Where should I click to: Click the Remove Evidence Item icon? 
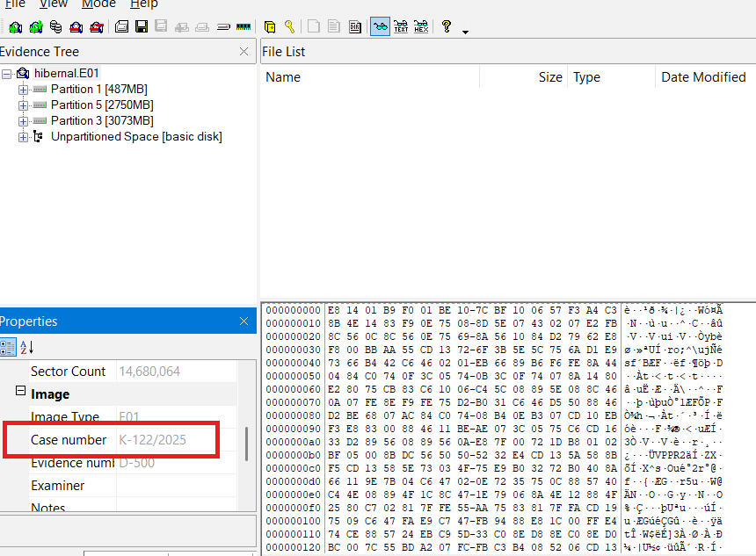click(x=76, y=27)
